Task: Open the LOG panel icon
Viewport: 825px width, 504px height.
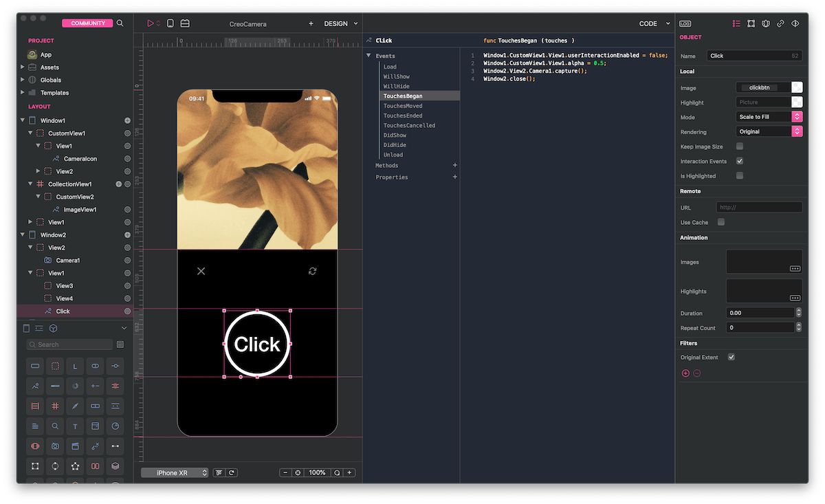Action: [x=685, y=23]
